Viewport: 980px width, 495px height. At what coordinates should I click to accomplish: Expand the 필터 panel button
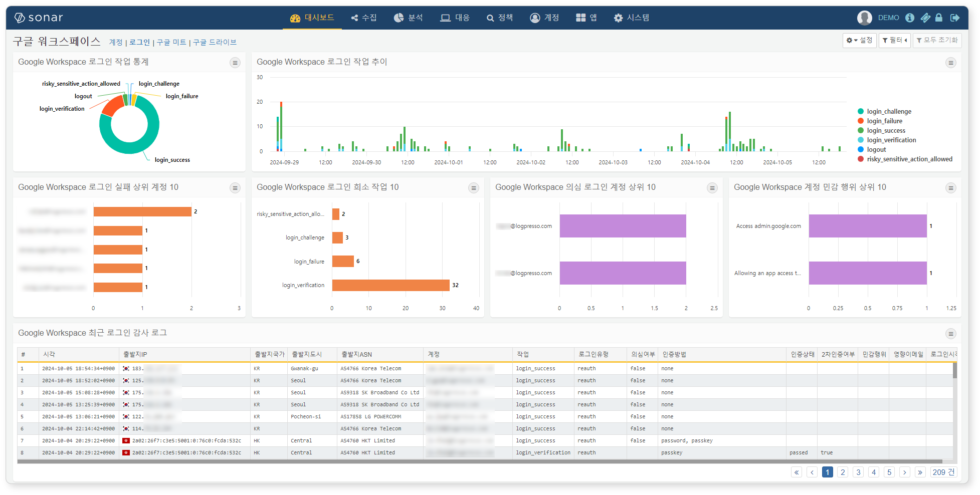[895, 40]
